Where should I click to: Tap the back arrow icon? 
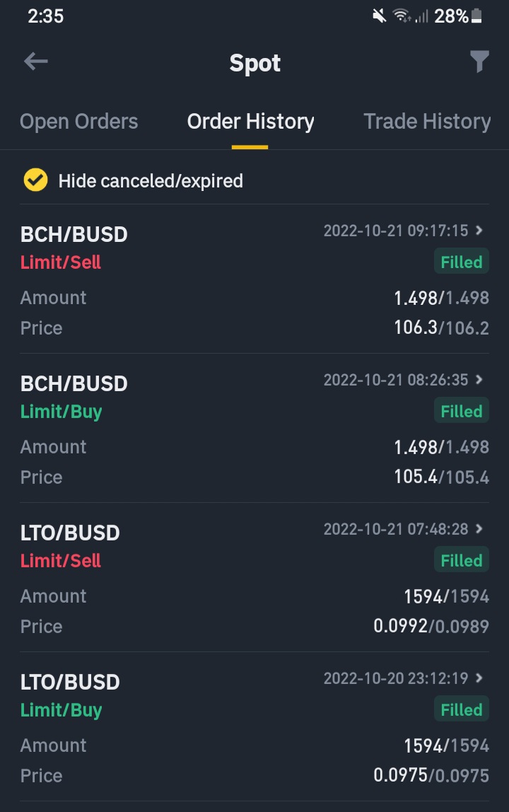pyautogui.click(x=36, y=62)
